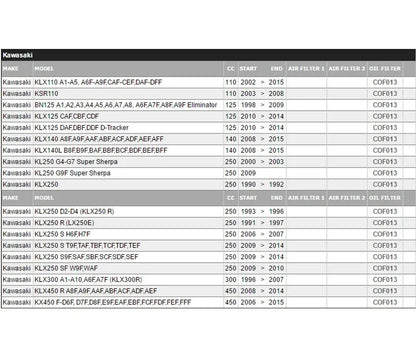
Task: Click the first MODEL column header
Action: point(44,69)
